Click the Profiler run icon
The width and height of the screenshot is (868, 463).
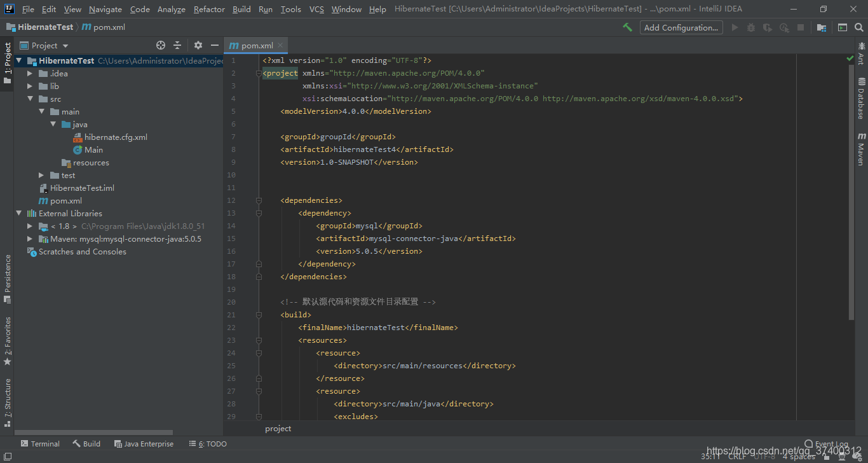pos(784,27)
